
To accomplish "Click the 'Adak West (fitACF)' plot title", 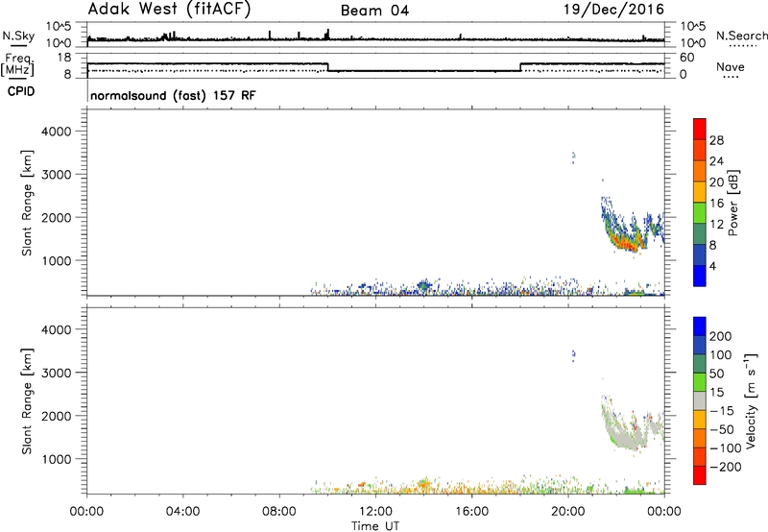I will (x=169, y=10).
